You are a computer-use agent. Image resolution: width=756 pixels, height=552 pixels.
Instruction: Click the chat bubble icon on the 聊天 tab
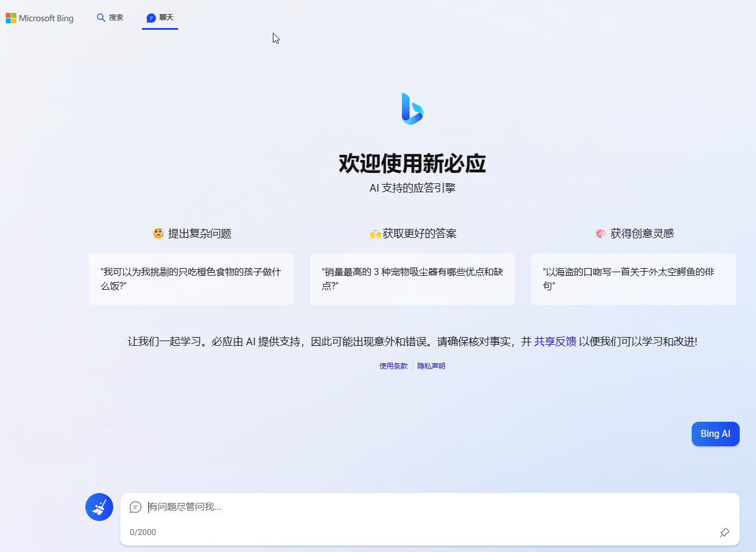151,18
